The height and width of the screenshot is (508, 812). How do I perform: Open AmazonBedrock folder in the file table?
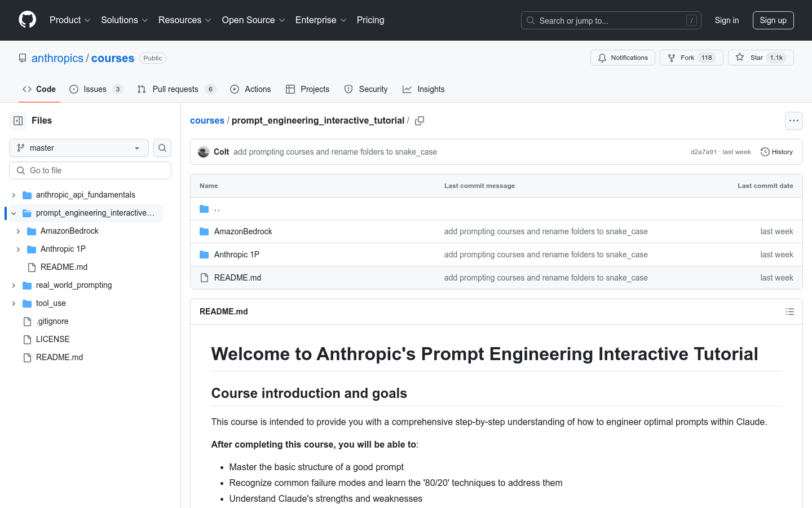tap(243, 231)
